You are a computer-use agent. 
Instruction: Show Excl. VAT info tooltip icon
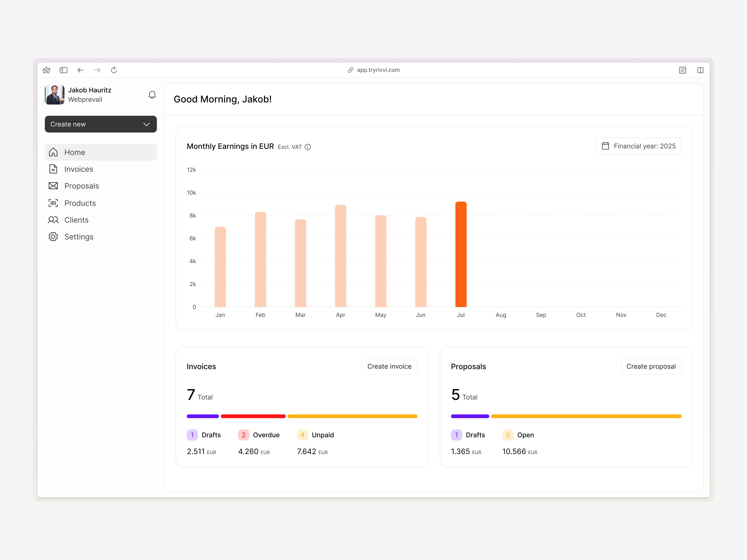(308, 147)
